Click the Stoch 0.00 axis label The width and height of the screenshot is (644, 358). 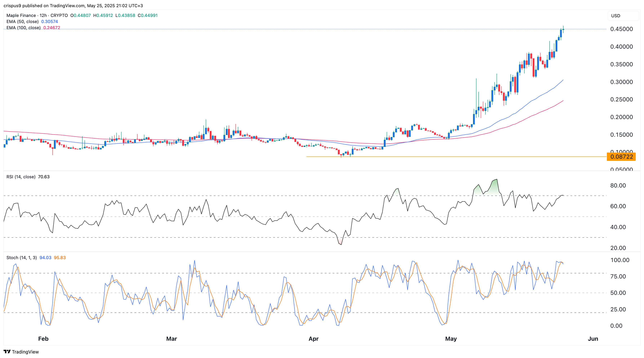click(x=616, y=326)
